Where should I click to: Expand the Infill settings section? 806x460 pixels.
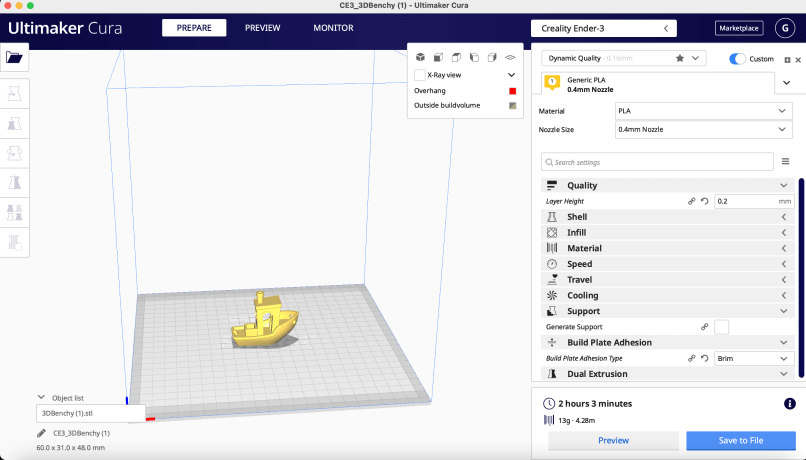(668, 232)
